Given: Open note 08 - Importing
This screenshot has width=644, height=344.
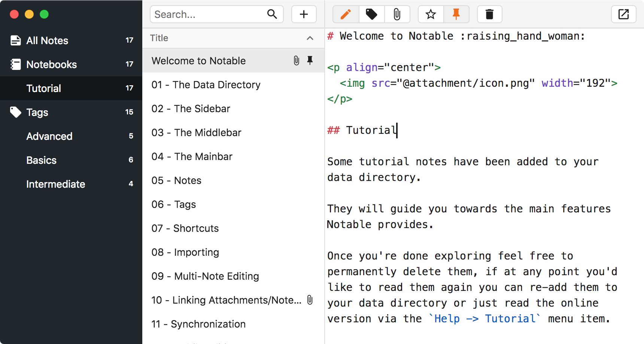Looking at the screenshot, I should coord(233,252).
